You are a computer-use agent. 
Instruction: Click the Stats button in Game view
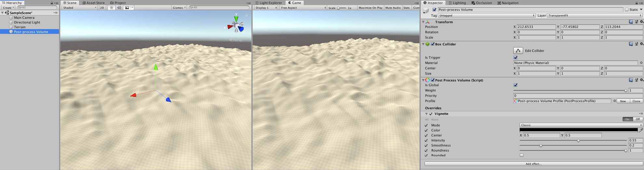[x=407, y=7]
